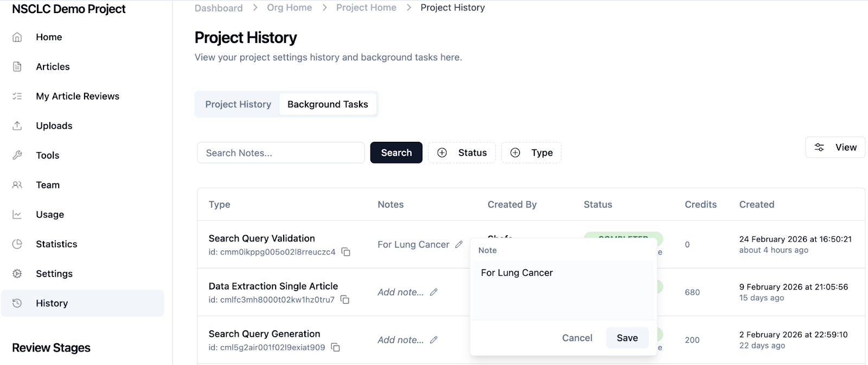Switch to the Project History tab

(x=238, y=104)
